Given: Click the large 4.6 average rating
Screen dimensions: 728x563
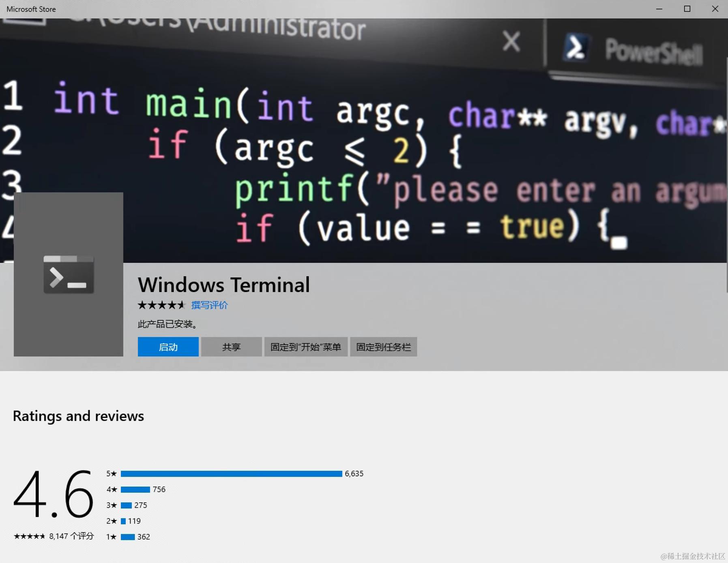Looking at the screenshot, I should pyautogui.click(x=54, y=493).
